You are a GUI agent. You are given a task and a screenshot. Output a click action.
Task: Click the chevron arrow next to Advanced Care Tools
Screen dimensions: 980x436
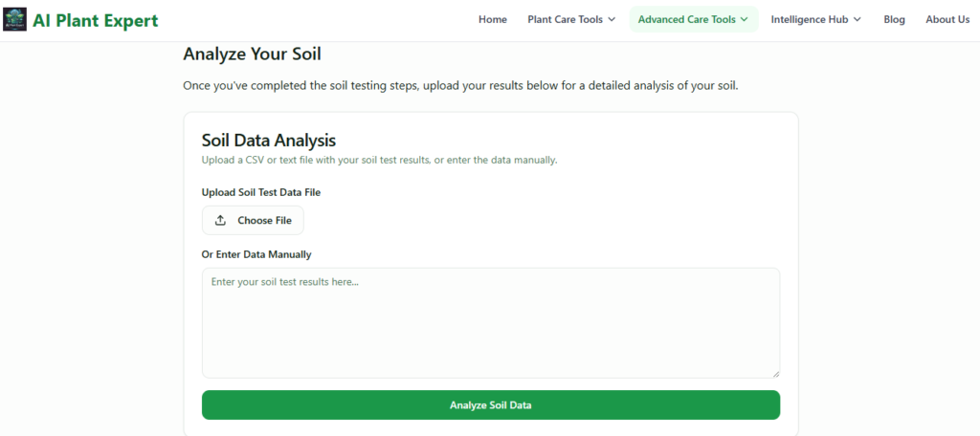[744, 20]
